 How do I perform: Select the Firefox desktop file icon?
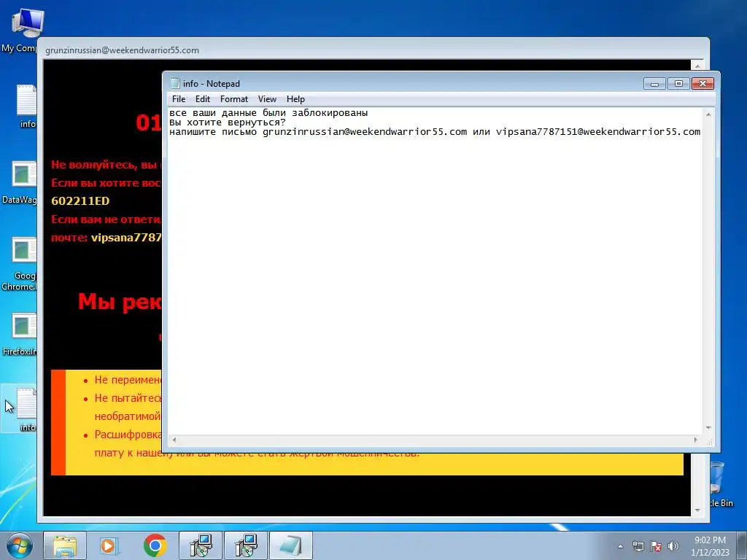coord(19,334)
